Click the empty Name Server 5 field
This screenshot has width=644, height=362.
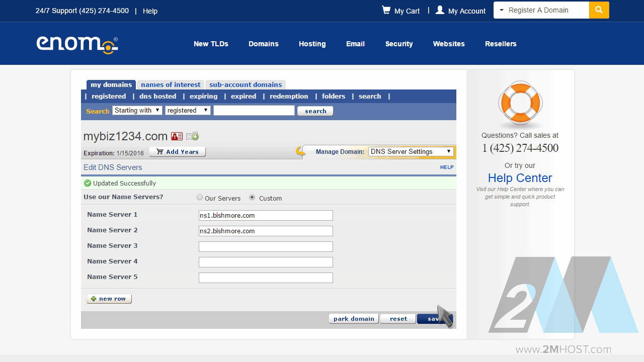(266, 278)
